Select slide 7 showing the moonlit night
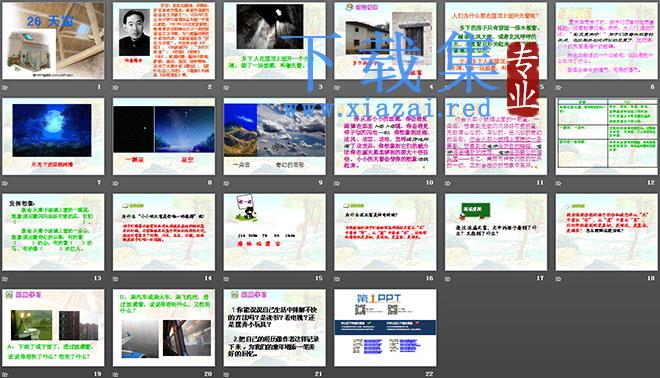Image resolution: width=660 pixels, height=378 pixels. [53, 136]
